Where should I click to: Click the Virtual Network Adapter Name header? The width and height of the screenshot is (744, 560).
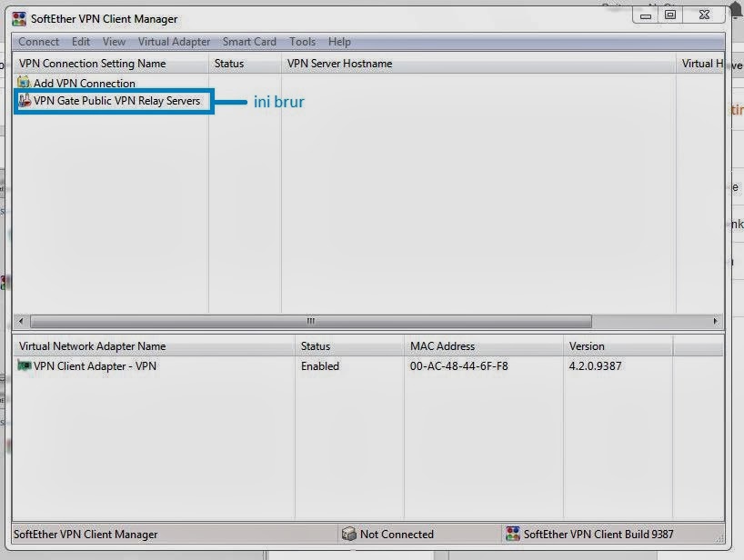click(x=154, y=346)
